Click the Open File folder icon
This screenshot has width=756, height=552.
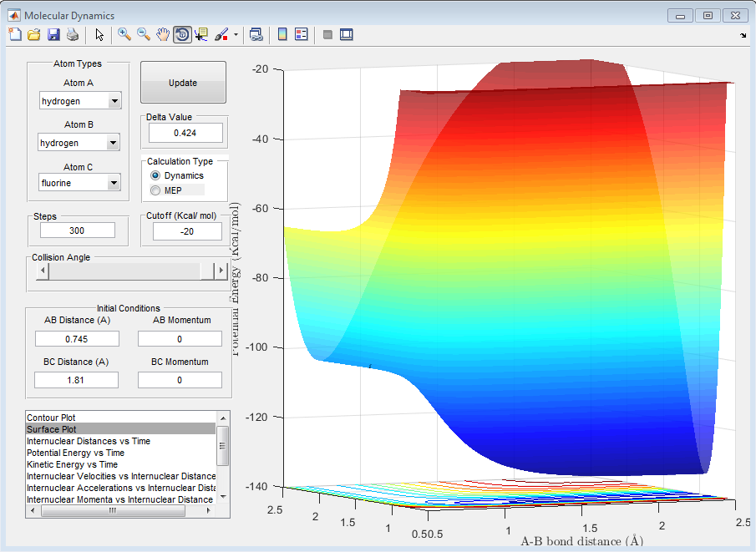(34, 35)
